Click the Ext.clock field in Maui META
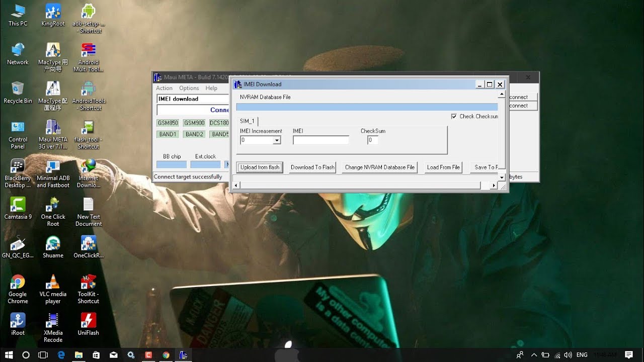The image size is (644, 362). (205, 164)
